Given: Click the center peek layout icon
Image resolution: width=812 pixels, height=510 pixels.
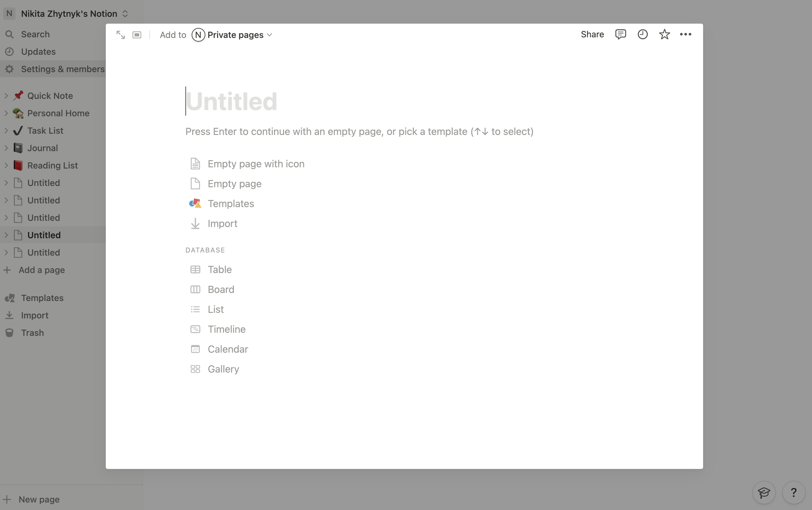Looking at the screenshot, I should click(137, 35).
